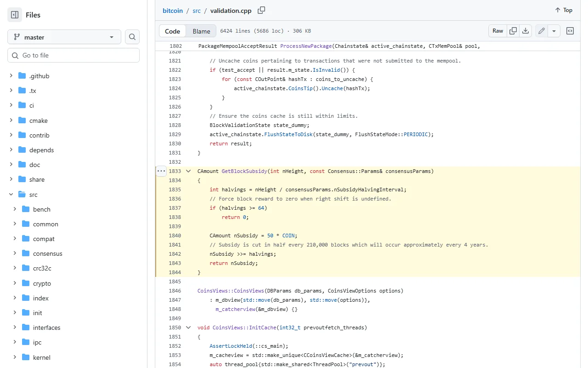Click ProcessNewPackage in sticky header
Viewport: 588px width, 368px height.
coord(306,46)
